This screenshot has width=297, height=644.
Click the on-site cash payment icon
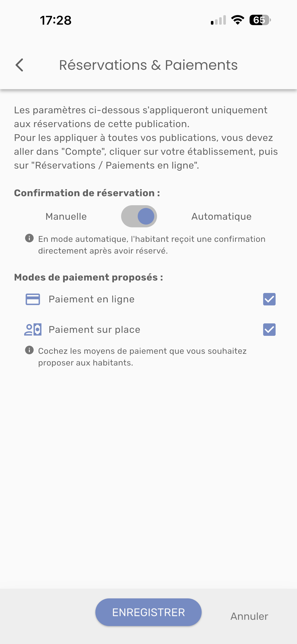[x=33, y=330]
